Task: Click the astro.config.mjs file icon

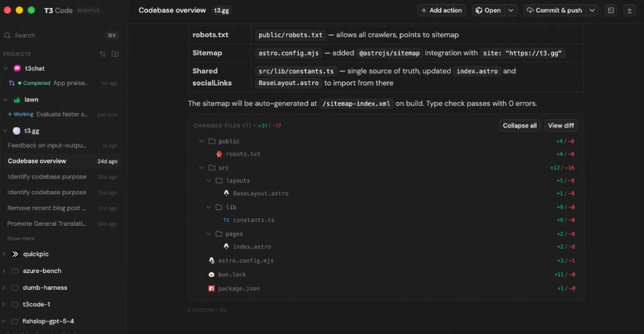Action: tap(211, 260)
